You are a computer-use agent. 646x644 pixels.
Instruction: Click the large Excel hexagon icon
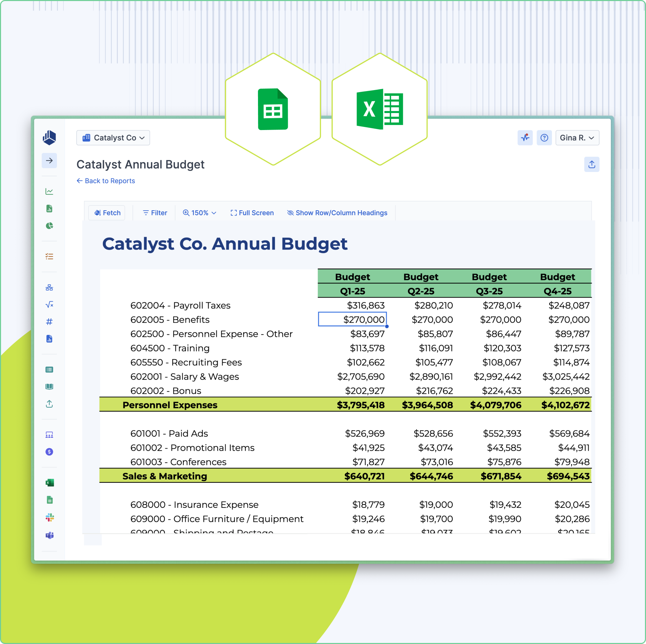tap(380, 109)
